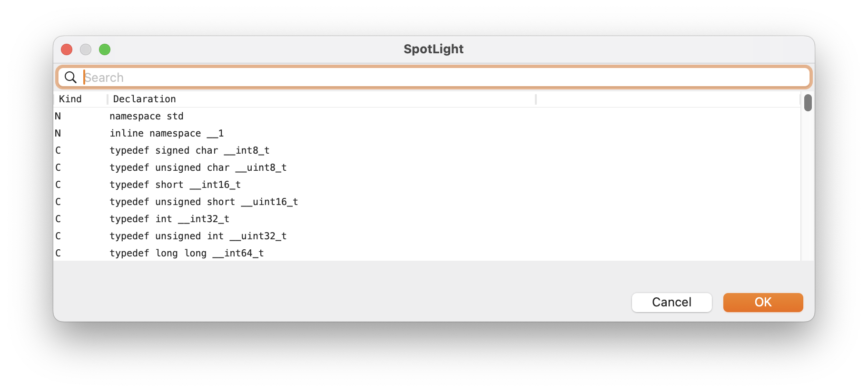
Task: Sort by the Declaration column header
Action: pos(321,99)
